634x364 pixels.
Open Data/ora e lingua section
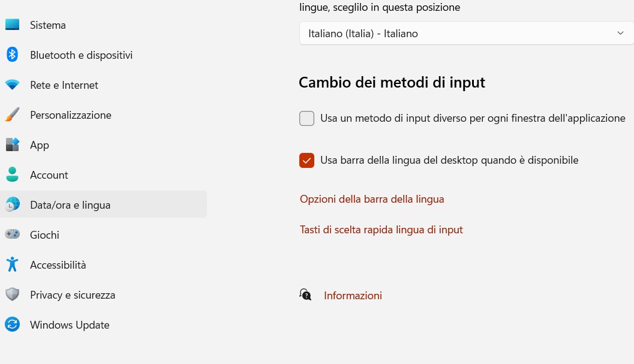104,204
